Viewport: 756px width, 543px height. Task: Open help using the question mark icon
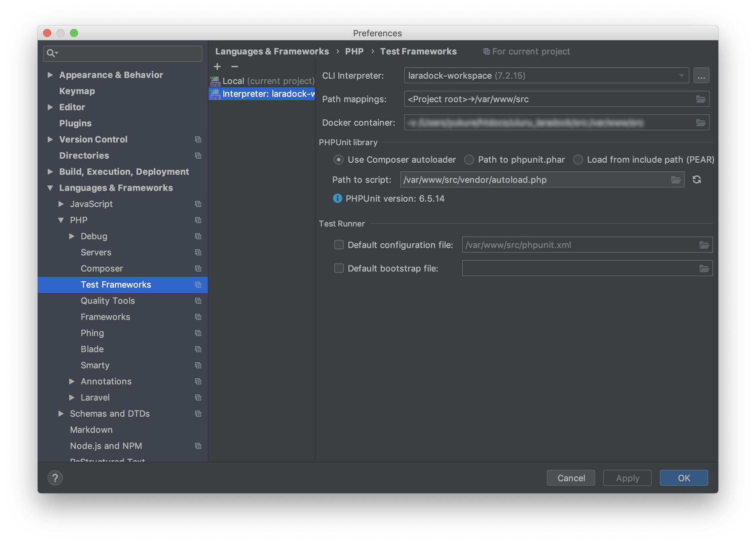[55, 477]
